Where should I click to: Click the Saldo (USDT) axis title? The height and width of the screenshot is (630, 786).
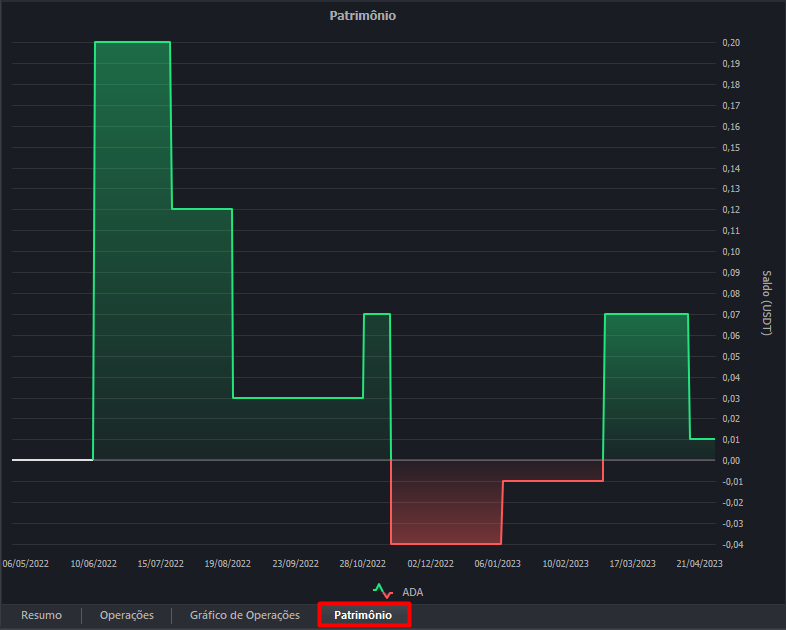pyautogui.click(x=767, y=302)
